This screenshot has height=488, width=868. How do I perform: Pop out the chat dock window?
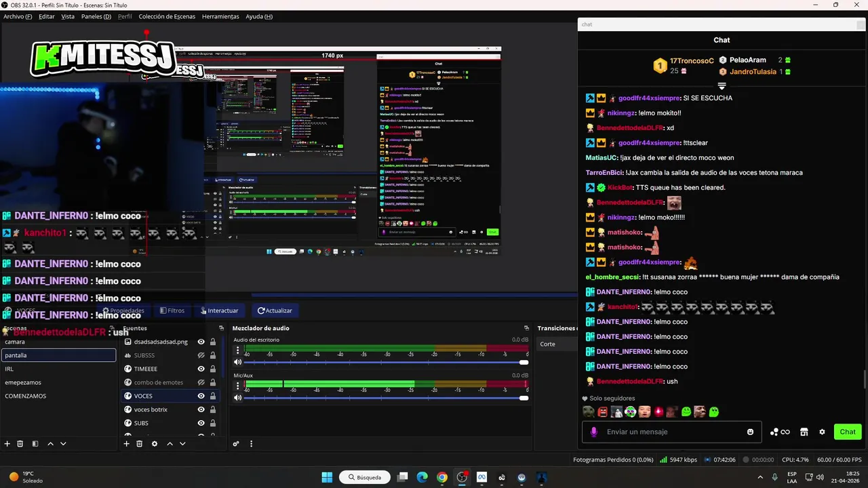click(861, 24)
